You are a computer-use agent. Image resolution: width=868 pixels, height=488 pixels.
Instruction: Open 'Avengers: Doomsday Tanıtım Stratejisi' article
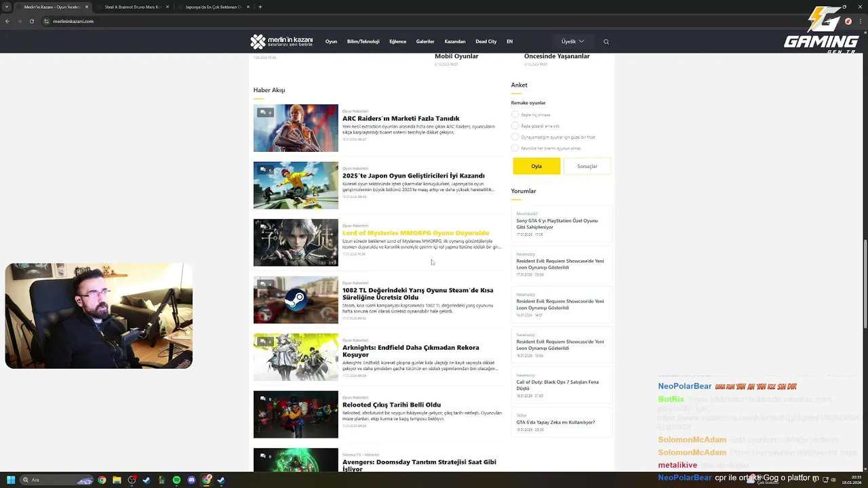pos(419,465)
